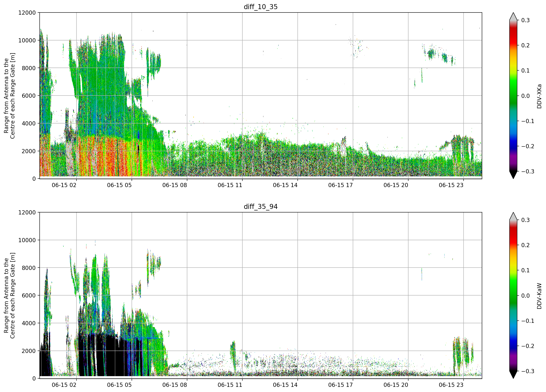Click the bottom plot's y-axis range label
This screenshot has width=546, height=392.
click(x=9, y=295)
